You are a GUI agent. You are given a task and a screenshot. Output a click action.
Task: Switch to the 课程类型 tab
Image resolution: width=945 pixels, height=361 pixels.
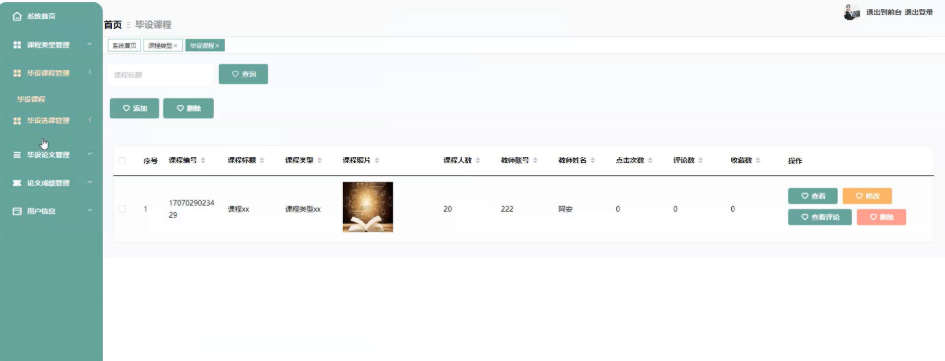pos(163,46)
